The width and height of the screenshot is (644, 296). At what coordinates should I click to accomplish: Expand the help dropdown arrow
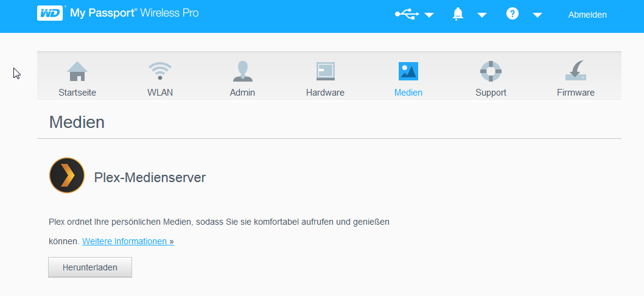coord(537,15)
